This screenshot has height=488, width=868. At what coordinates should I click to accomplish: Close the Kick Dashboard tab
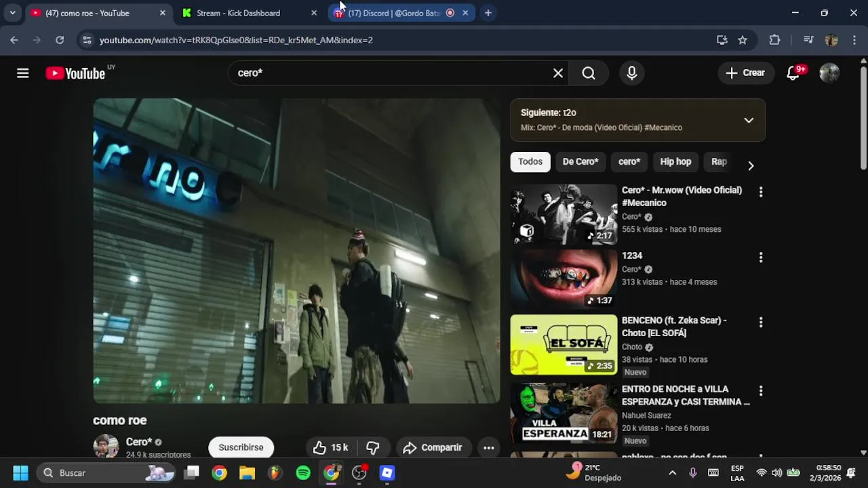pyautogui.click(x=313, y=13)
